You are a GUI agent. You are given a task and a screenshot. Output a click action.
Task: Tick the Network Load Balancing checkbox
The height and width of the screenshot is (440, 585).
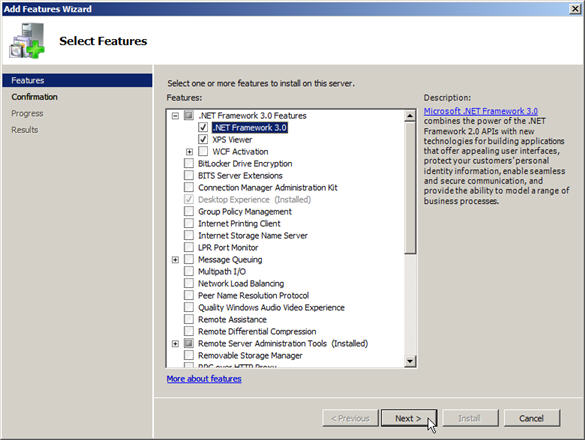189,283
